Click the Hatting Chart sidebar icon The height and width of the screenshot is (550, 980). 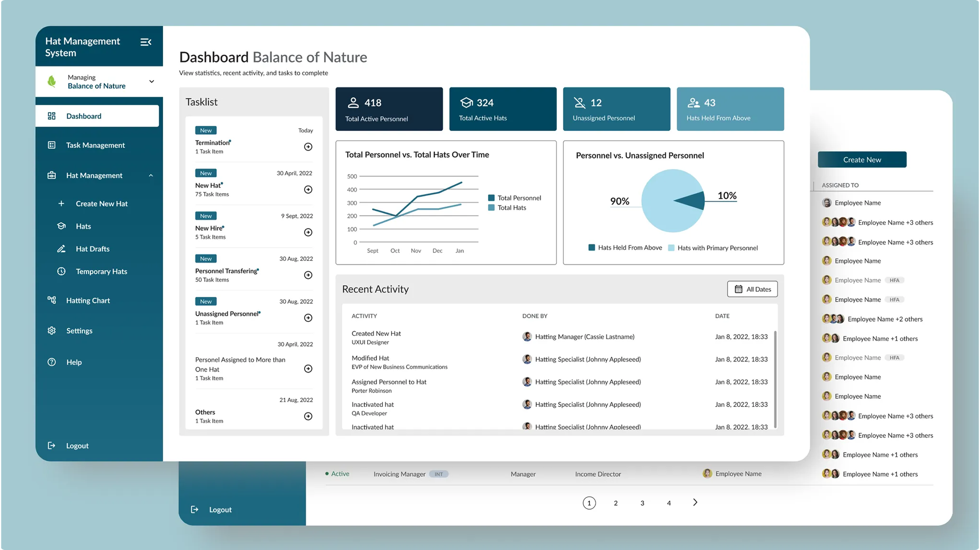(52, 300)
